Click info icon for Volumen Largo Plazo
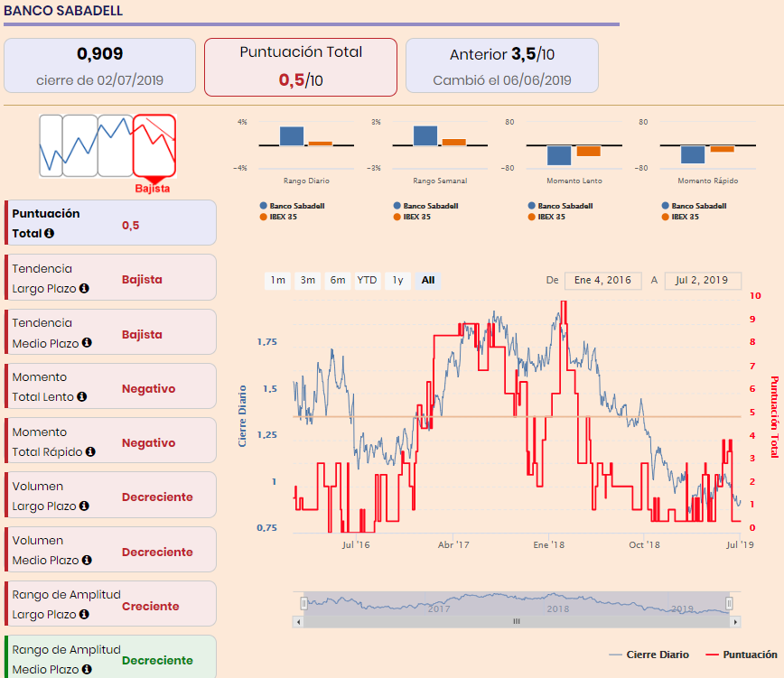This screenshot has width=784, height=678. pyautogui.click(x=84, y=506)
